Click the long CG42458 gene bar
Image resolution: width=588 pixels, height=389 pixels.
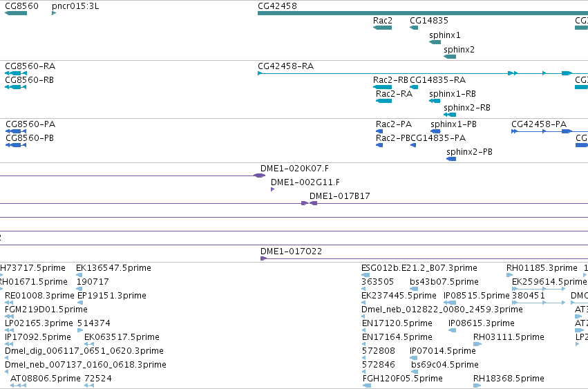coord(423,13)
